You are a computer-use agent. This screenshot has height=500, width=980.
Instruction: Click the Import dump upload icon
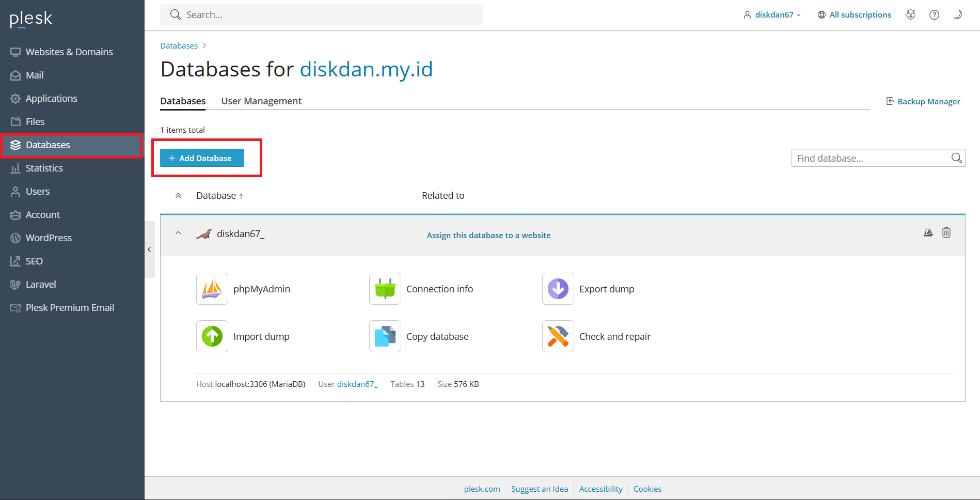212,336
